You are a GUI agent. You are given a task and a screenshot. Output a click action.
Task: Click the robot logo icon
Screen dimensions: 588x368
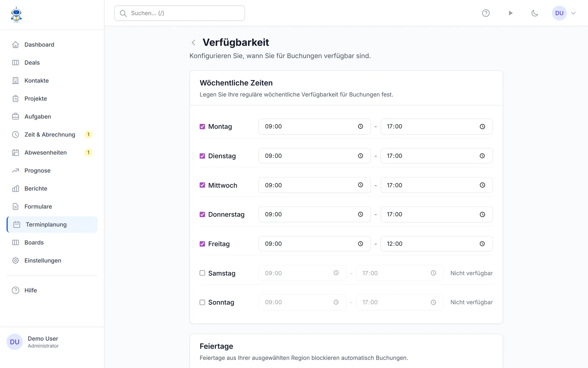(x=16, y=15)
